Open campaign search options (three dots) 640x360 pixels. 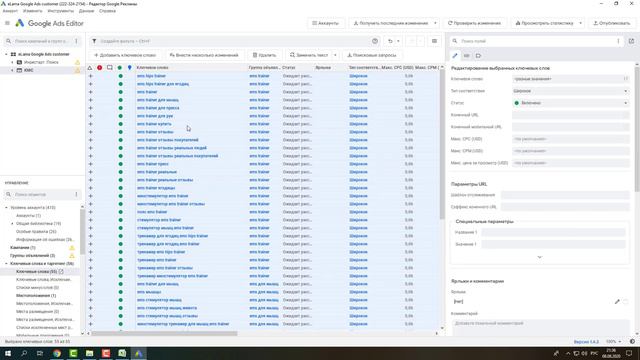(76, 41)
